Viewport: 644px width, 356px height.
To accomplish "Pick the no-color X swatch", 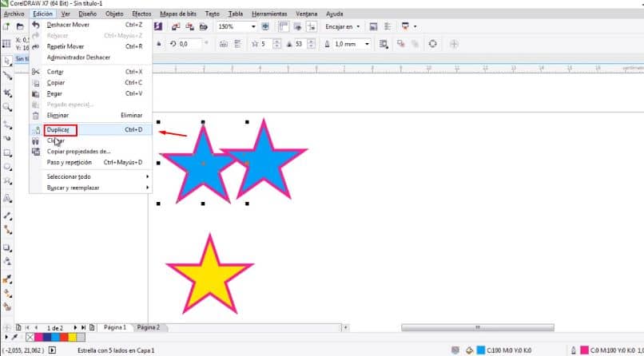I will (x=30, y=337).
